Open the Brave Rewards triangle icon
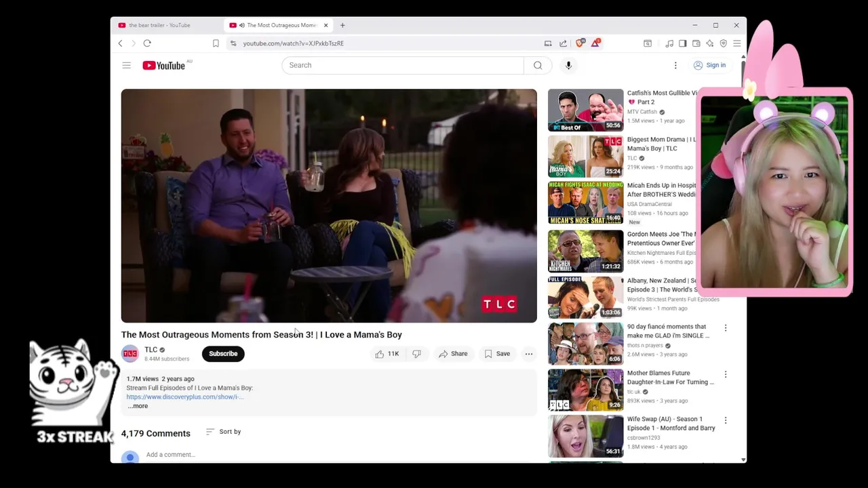 [x=595, y=43]
